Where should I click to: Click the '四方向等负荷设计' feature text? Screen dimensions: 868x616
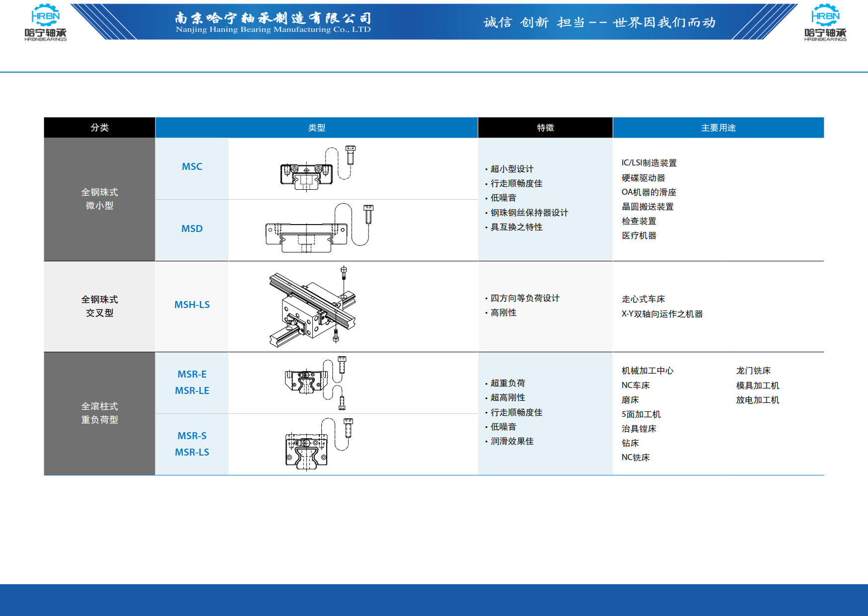(x=525, y=298)
